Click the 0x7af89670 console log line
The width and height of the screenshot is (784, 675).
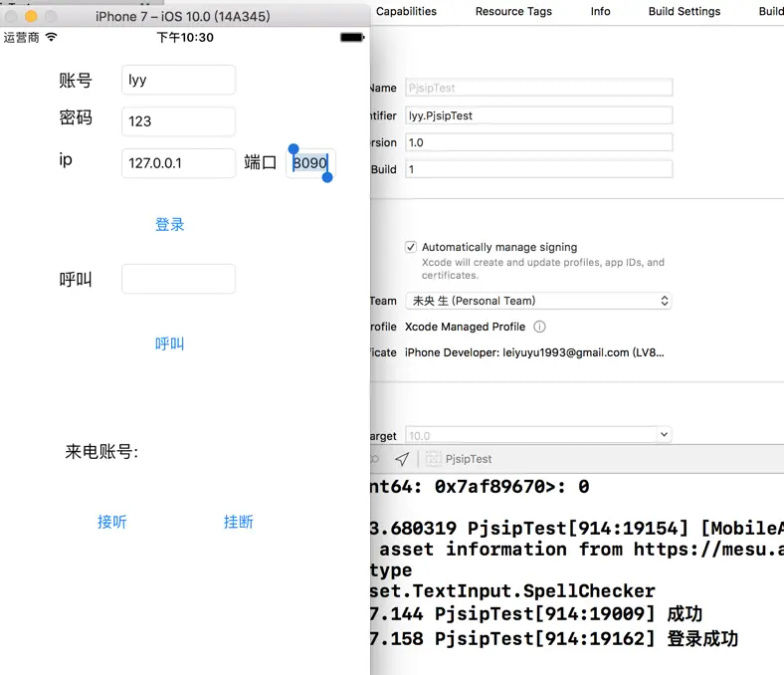(x=480, y=487)
